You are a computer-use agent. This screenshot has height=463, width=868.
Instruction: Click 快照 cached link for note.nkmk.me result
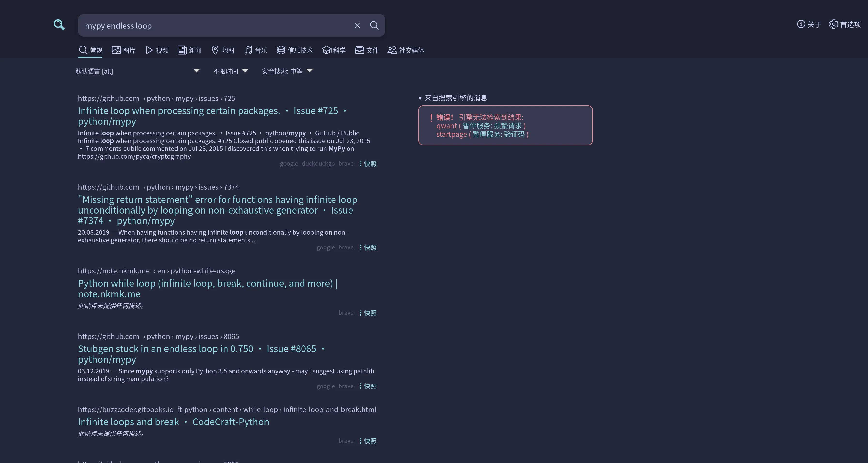pos(370,313)
